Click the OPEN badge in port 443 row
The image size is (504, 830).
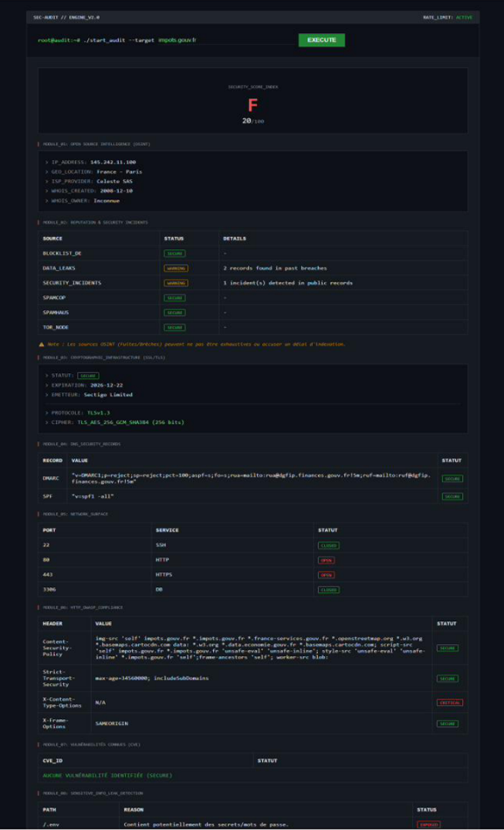click(326, 575)
